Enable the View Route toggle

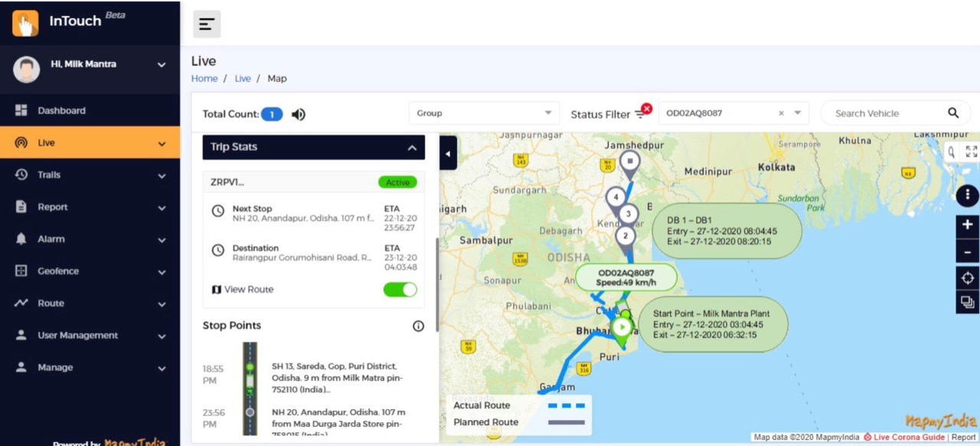(399, 289)
